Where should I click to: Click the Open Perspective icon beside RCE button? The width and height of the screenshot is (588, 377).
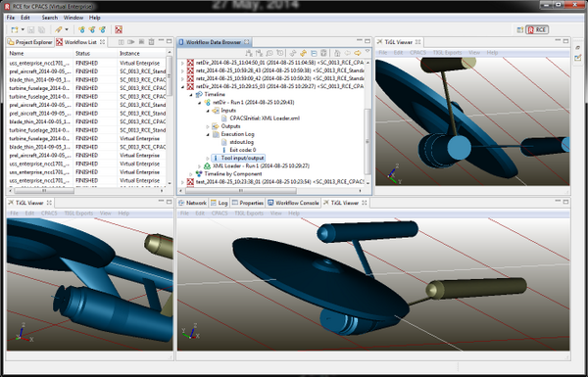pyautogui.click(x=520, y=29)
